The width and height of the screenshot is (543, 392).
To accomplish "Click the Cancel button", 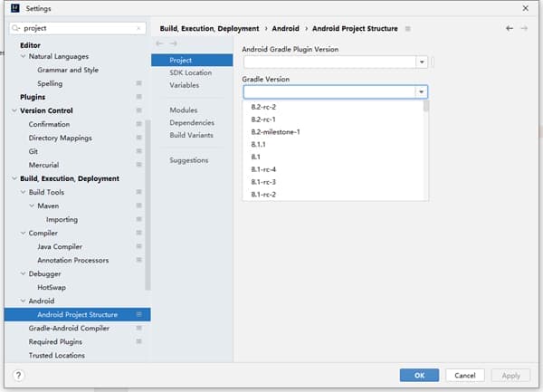I will 464,375.
